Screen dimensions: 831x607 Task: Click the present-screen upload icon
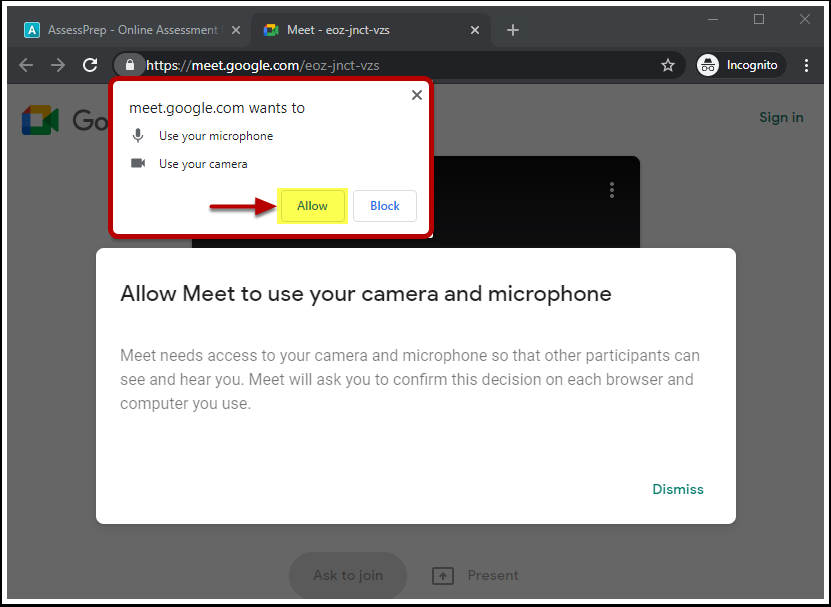443,576
